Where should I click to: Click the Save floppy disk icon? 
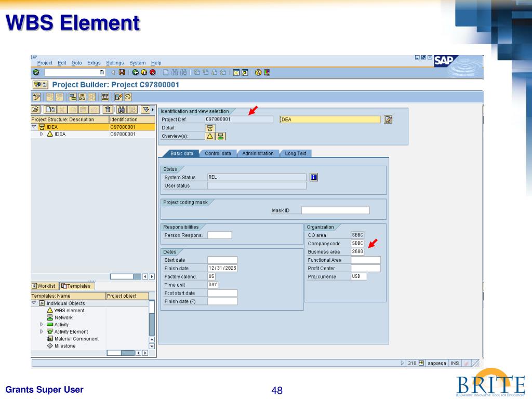(x=122, y=72)
